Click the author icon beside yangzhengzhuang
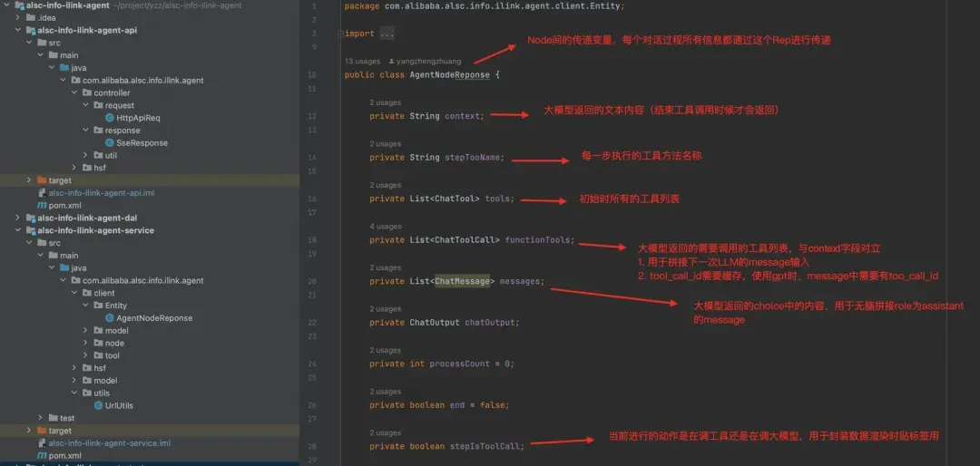Viewport: 980px width, 466px height. [391, 62]
